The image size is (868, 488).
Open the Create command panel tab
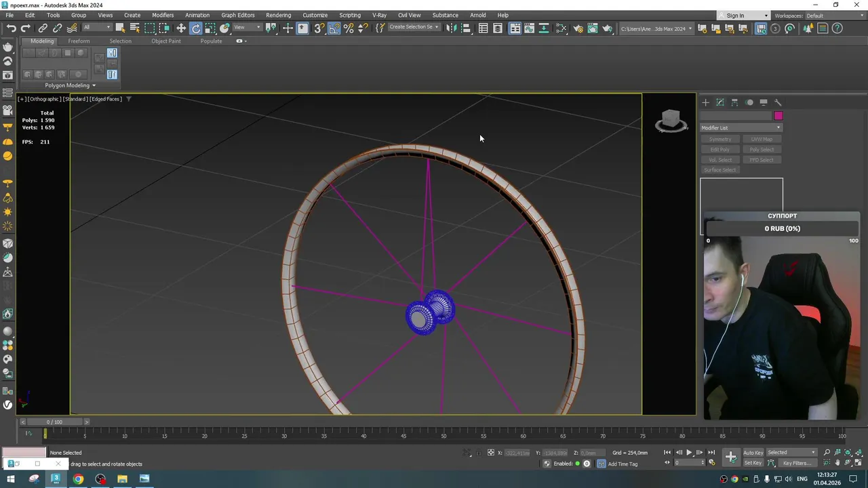click(x=705, y=102)
